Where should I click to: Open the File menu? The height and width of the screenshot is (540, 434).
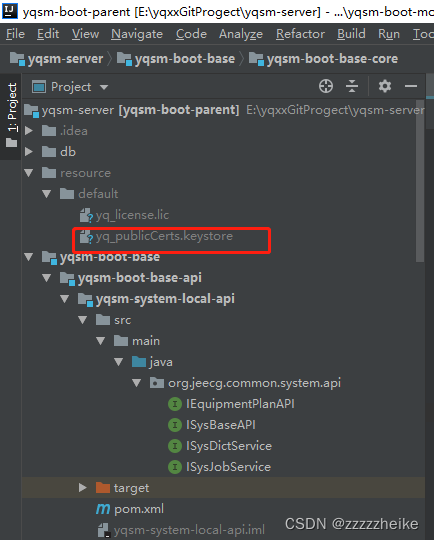tap(16, 34)
